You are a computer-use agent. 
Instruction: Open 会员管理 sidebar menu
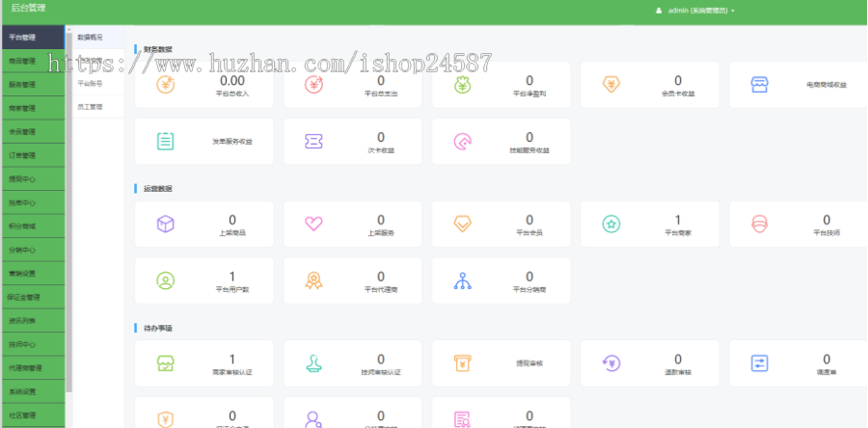click(33, 132)
